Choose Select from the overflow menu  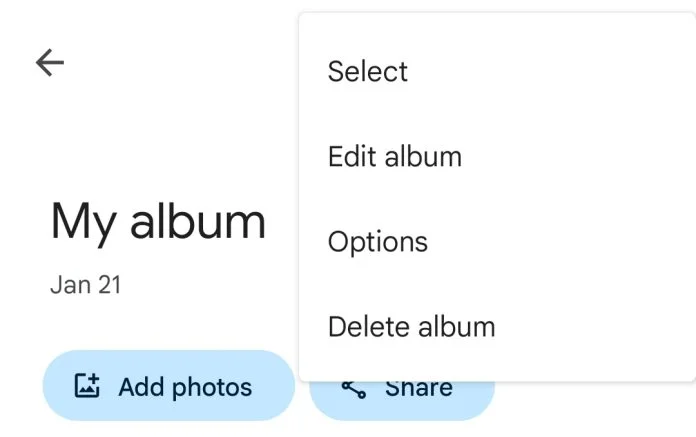click(497, 71)
